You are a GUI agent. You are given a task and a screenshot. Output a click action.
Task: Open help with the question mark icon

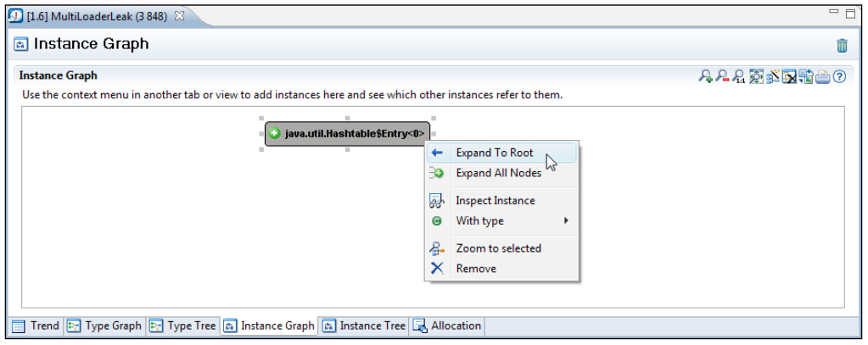click(839, 76)
